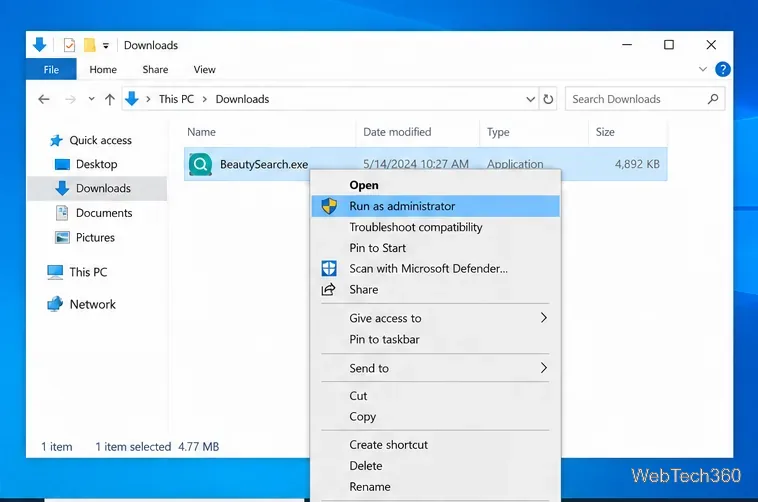Click the 4,892 KB size cell

tap(637, 164)
